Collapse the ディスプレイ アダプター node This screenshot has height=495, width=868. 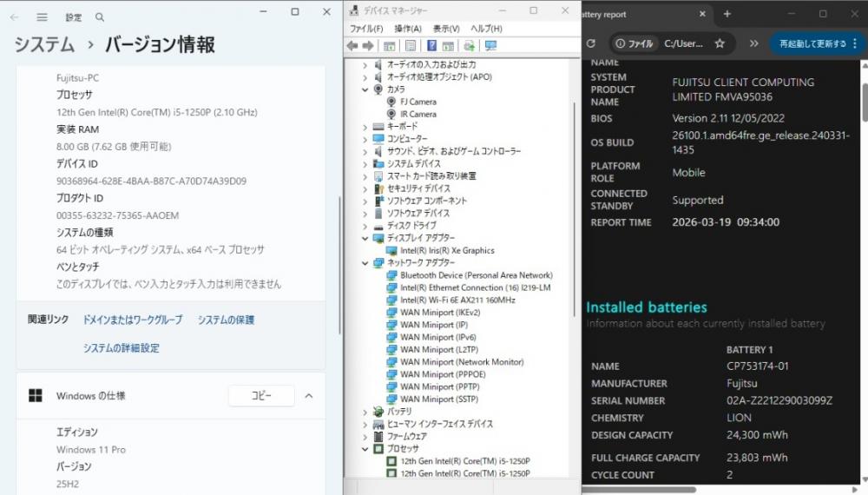(365, 238)
